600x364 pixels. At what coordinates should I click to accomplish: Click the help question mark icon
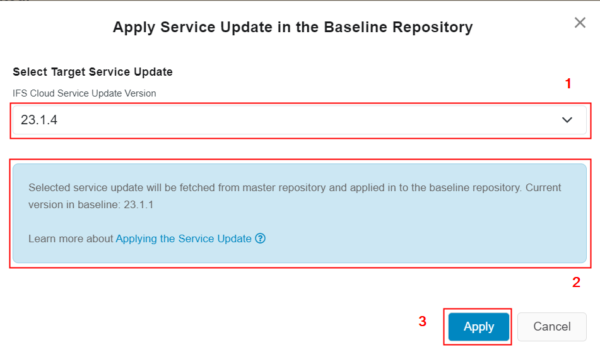(261, 239)
